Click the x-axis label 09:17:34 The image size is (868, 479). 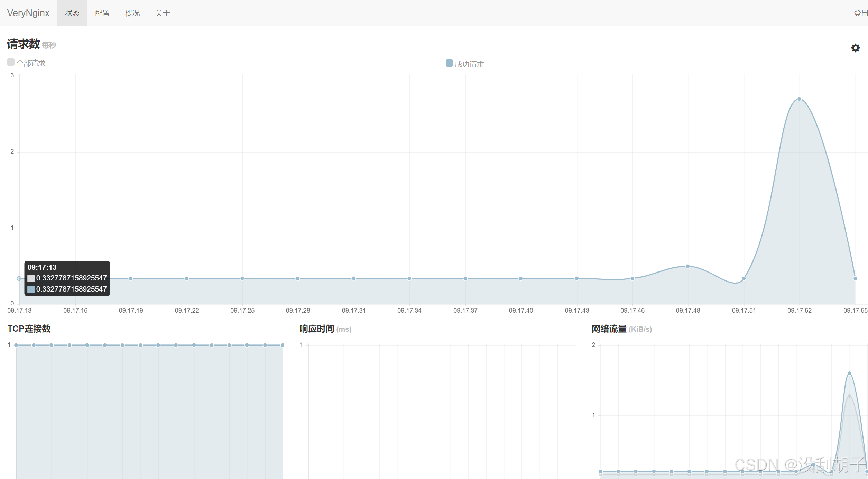click(x=409, y=311)
